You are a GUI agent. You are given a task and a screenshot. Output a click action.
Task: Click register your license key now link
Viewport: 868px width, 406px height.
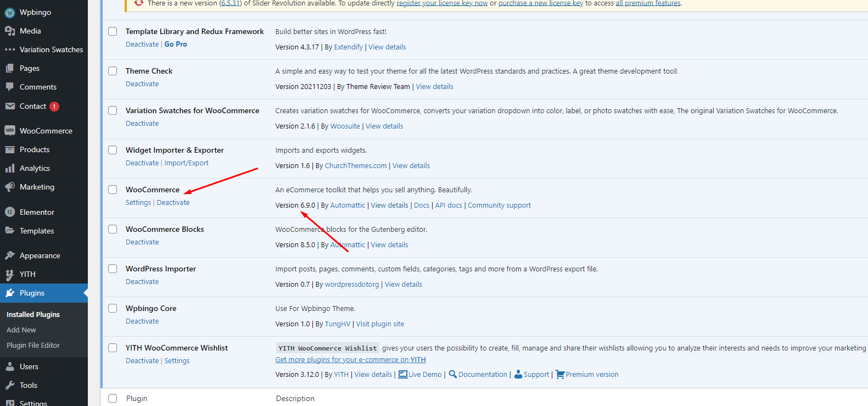click(x=442, y=3)
